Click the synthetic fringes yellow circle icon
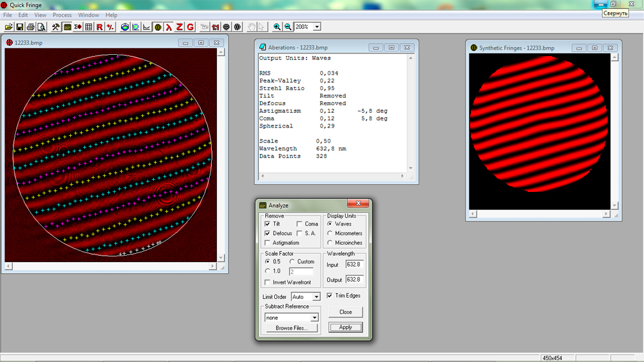 point(158,27)
